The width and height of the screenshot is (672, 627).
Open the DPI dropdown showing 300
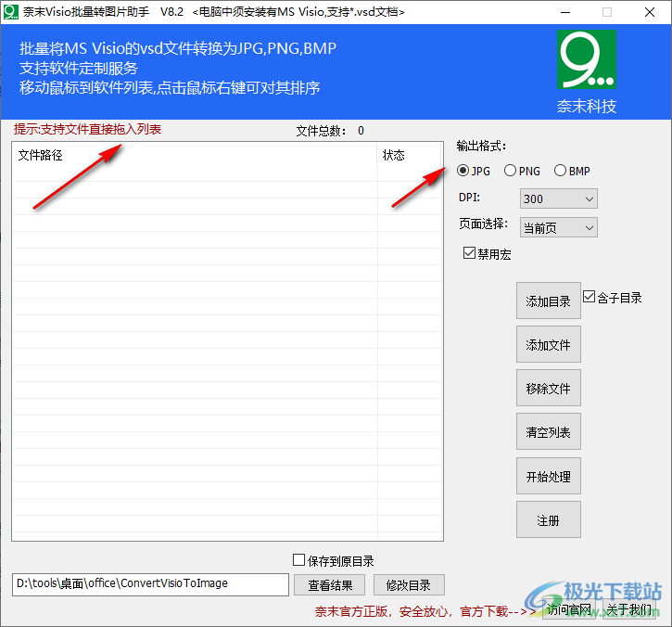coord(558,198)
